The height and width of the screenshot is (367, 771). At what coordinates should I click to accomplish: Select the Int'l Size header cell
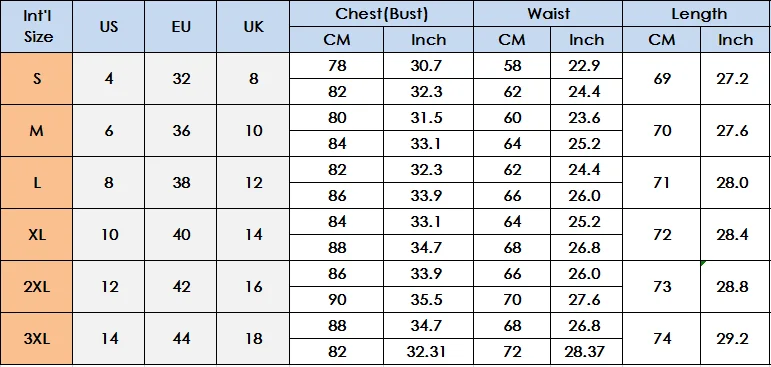pyautogui.click(x=36, y=27)
